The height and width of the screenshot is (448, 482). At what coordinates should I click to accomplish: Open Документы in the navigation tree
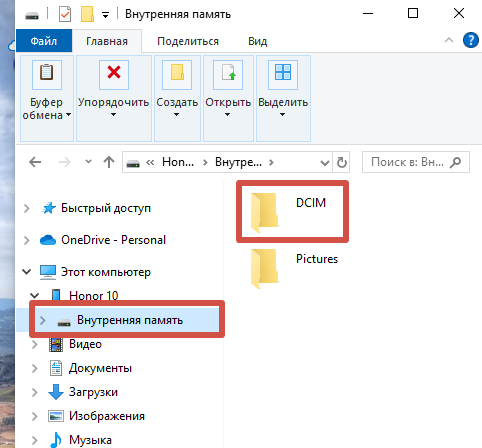(100, 368)
